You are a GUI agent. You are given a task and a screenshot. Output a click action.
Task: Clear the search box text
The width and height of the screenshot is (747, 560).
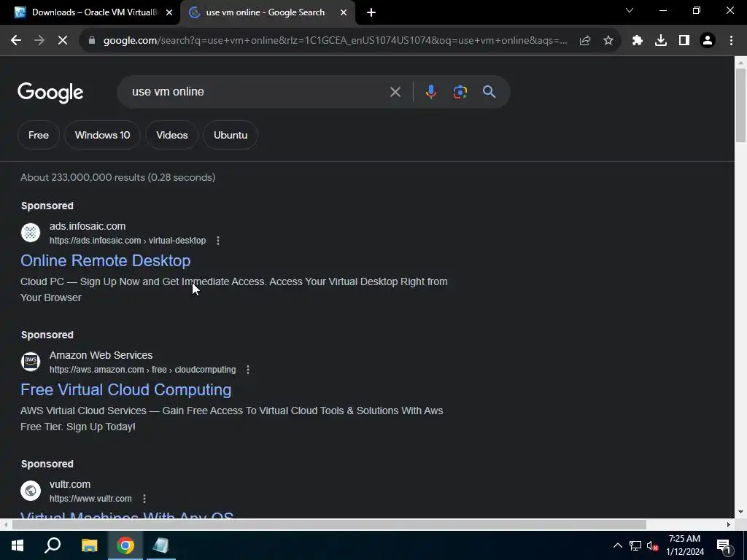(395, 92)
